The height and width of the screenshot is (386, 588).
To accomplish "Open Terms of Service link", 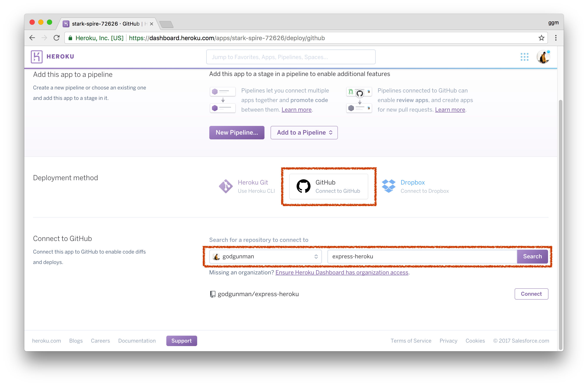I will click(411, 341).
